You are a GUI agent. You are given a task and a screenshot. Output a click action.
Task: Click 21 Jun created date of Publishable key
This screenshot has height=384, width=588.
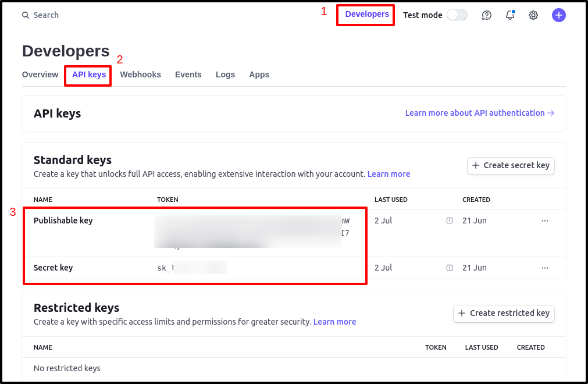475,221
